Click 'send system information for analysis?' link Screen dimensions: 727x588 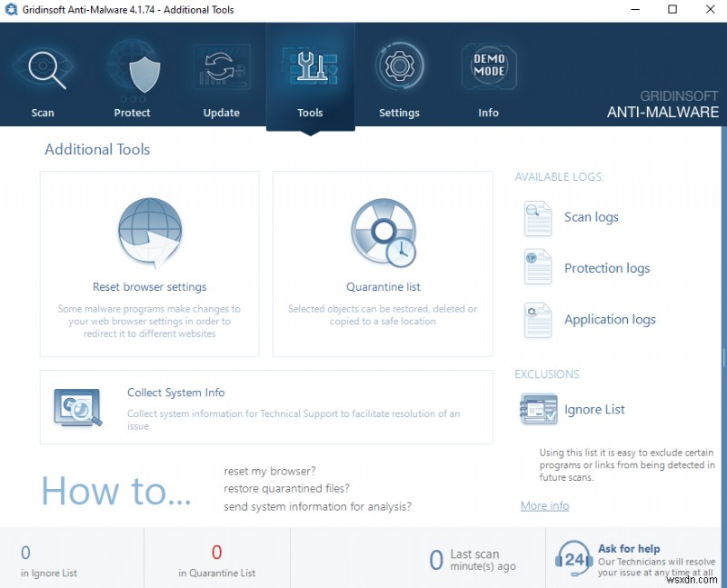point(317,506)
